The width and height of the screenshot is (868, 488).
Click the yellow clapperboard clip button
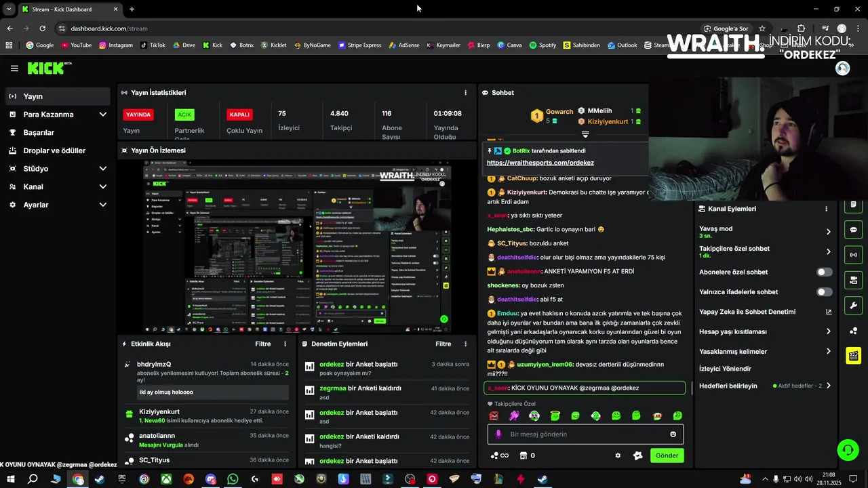pos(854,355)
